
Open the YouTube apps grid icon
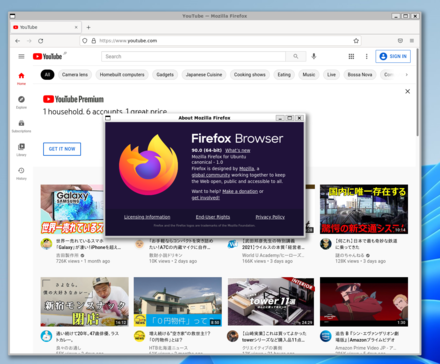tap(351, 56)
